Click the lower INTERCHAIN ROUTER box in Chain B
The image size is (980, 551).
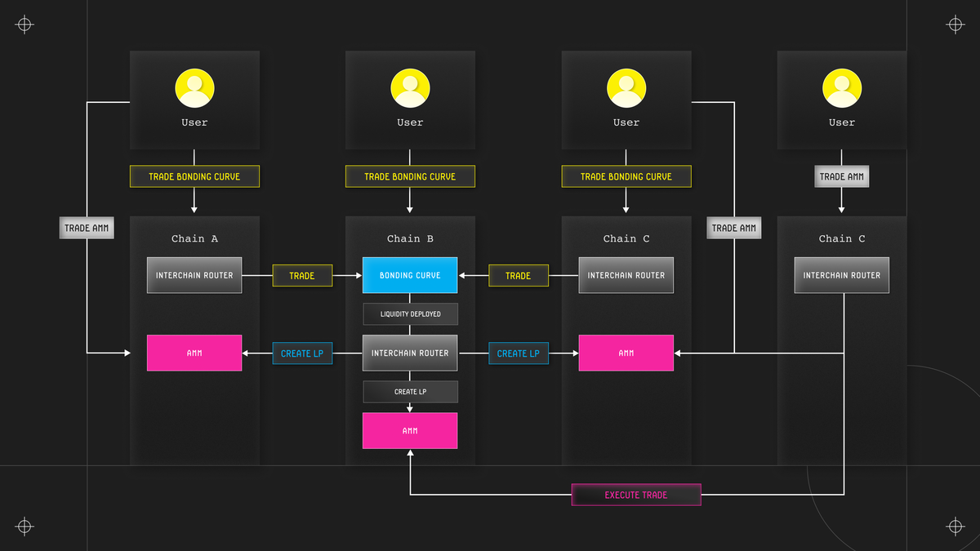[x=410, y=353]
